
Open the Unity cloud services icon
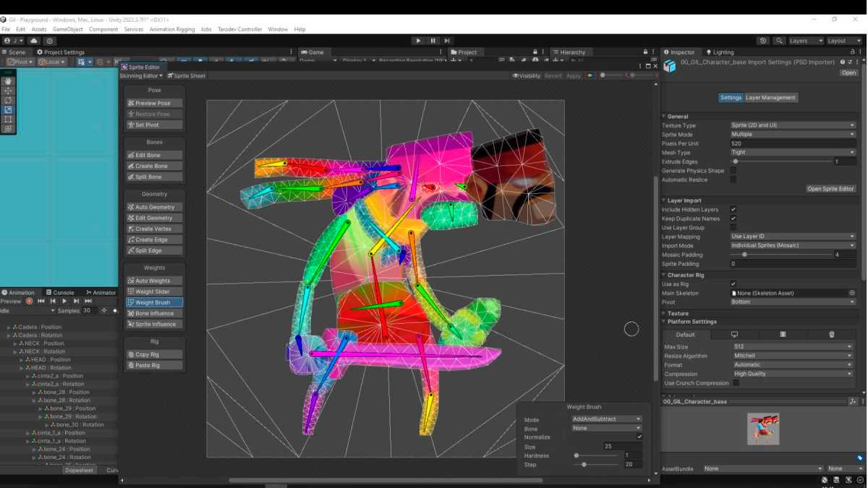[34, 41]
